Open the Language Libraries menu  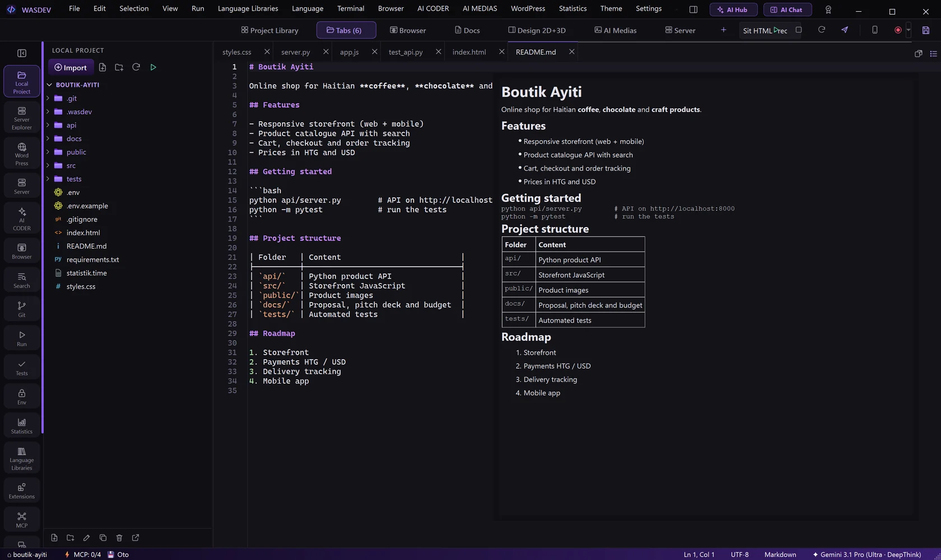coord(248,8)
